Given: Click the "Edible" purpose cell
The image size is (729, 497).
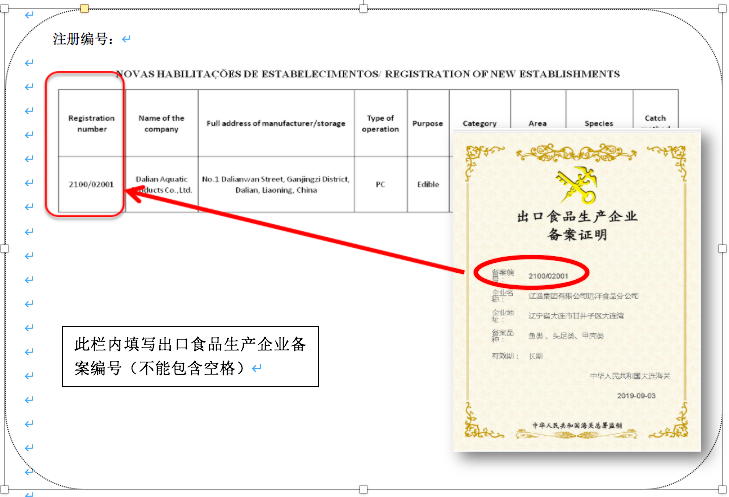Looking at the screenshot, I should click(x=428, y=185).
